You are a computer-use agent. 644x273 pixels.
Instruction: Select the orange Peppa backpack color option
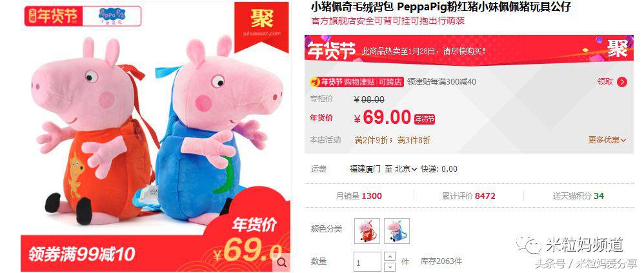pyautogui.click(x=367, y=230)
